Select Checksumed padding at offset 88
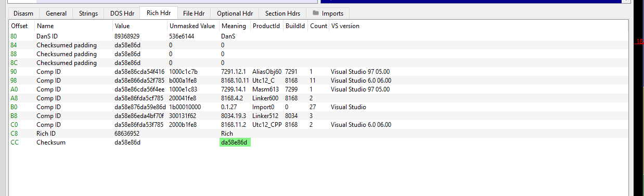 pos(67,54)
